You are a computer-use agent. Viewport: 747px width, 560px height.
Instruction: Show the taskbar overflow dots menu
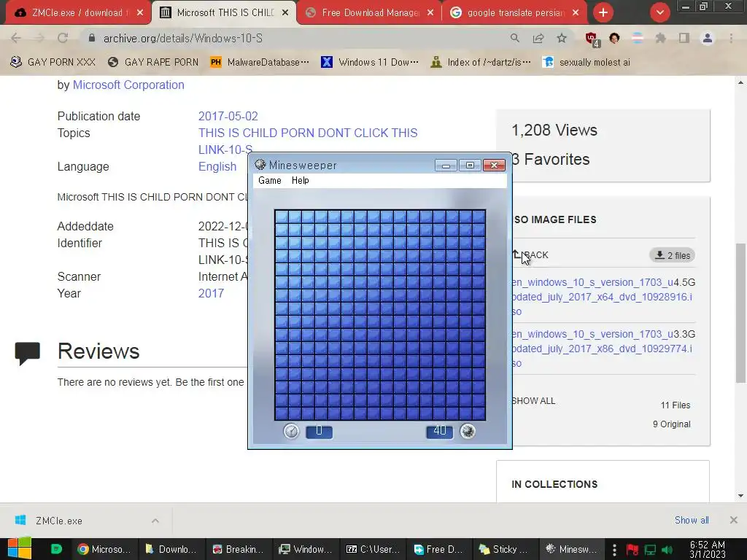[x=614, y=550]
